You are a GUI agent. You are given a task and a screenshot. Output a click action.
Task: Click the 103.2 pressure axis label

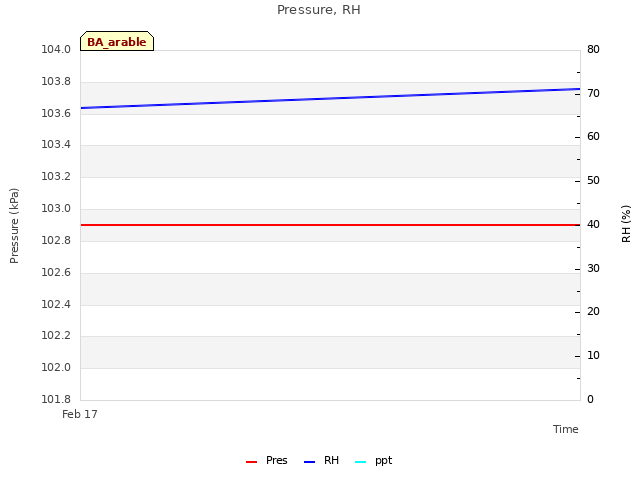click(56, 177)
